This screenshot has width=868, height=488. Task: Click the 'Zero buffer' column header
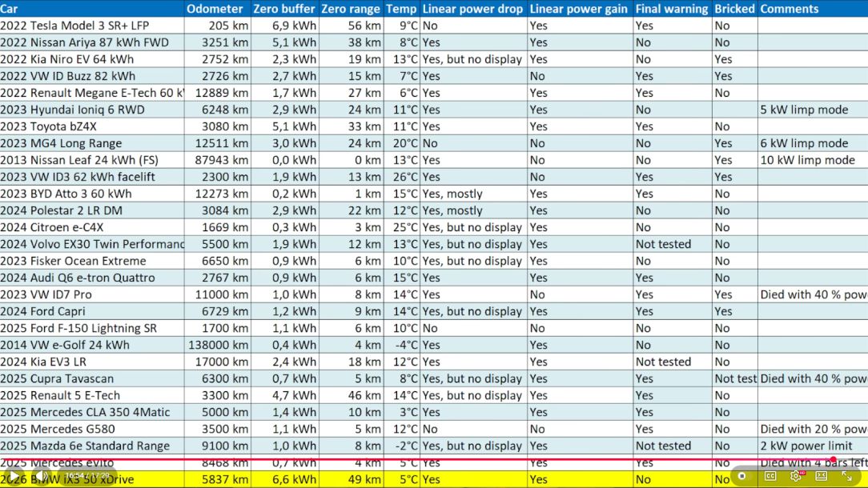(284, 9)
